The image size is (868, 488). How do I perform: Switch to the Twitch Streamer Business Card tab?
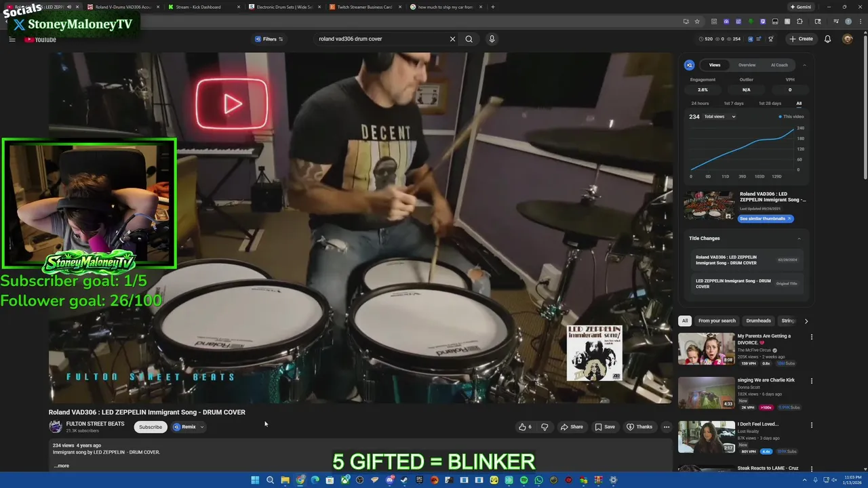point(364,7)
